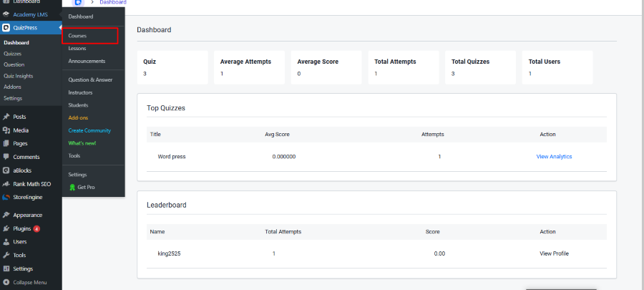This screenshot has height=290, width=644.
Task: Click the Plugins icon in sidebar
Action: point(6,228)
